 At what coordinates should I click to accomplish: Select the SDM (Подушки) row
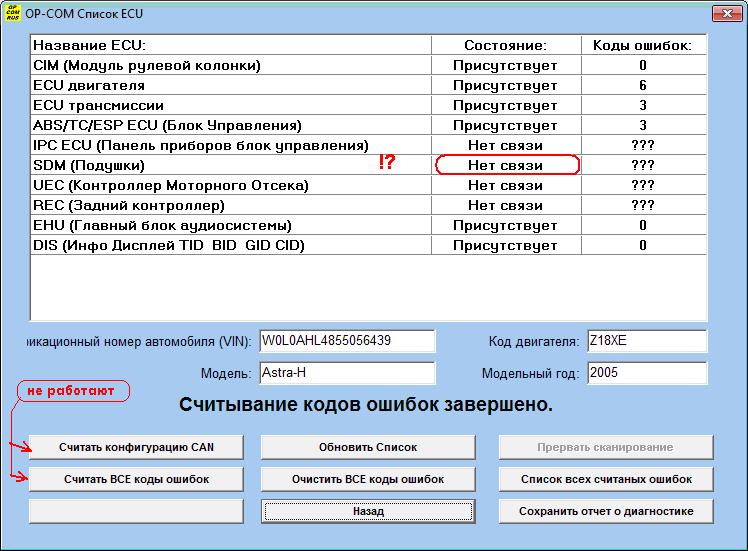point(368,165)
